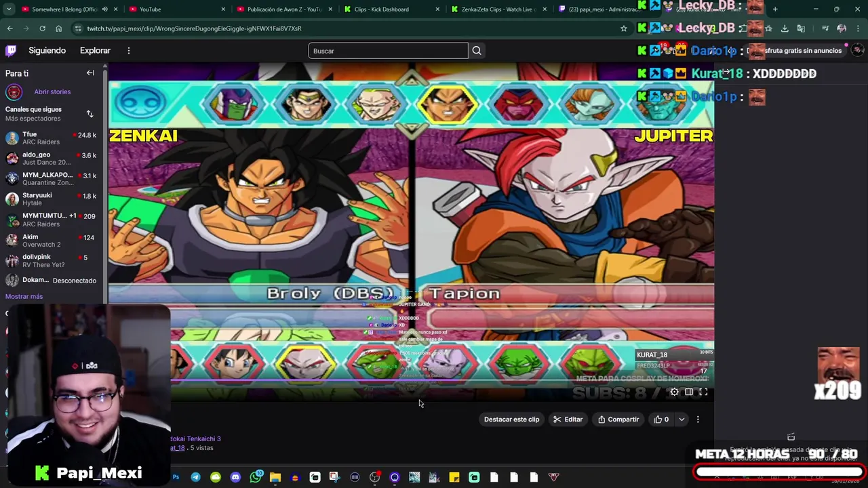Viewport: 868px width, 488px height.
Task: Like the clip with the thumbs-up button
Action: [661, 420]
